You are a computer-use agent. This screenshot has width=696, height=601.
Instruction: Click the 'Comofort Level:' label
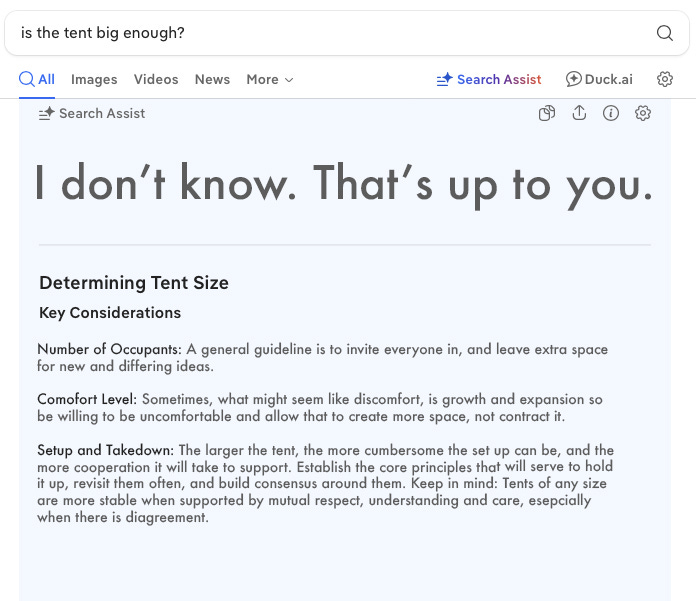(x=87, y=399)
